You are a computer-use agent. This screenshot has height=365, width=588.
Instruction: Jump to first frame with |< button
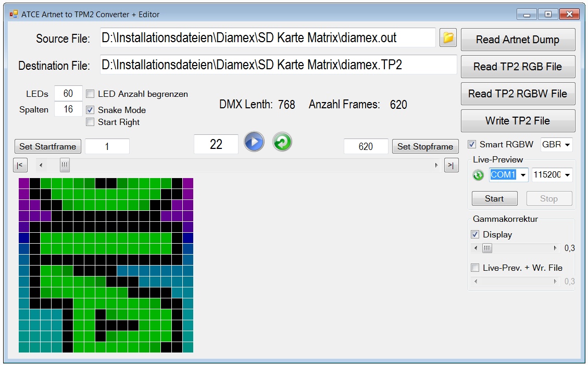pyautogui.click(x=19, y=166)
